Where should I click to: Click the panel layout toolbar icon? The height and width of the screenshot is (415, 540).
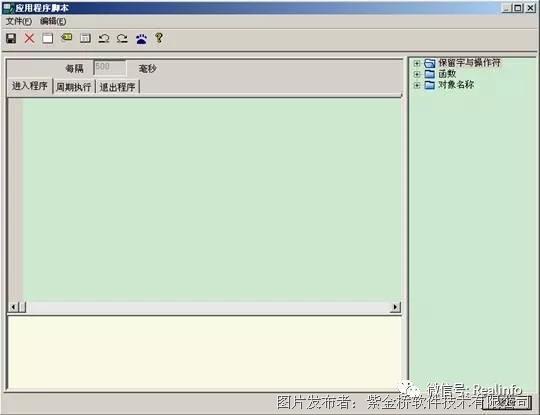[85, 38]
